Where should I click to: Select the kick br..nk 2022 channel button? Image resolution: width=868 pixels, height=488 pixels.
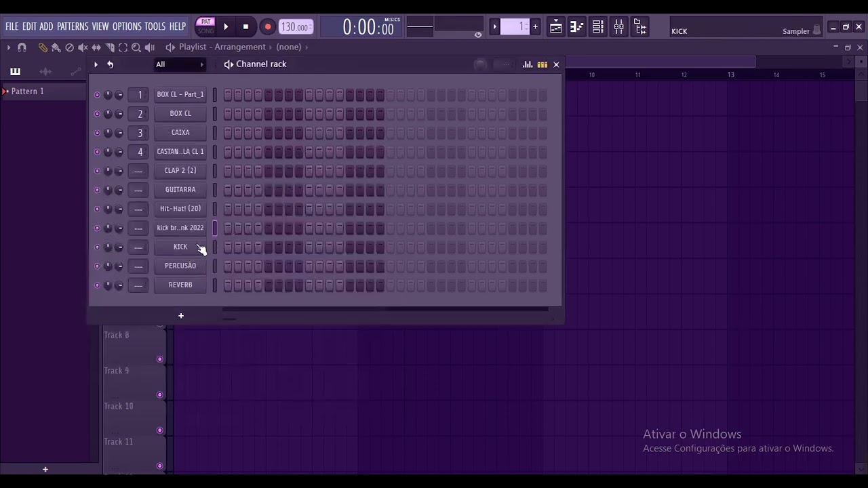[180, 228]
